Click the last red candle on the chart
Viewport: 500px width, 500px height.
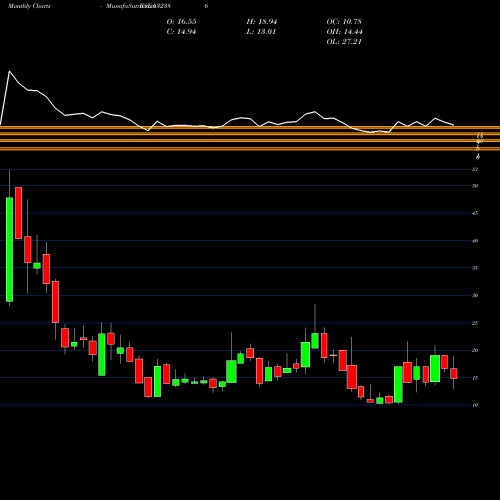pos(454,373)
